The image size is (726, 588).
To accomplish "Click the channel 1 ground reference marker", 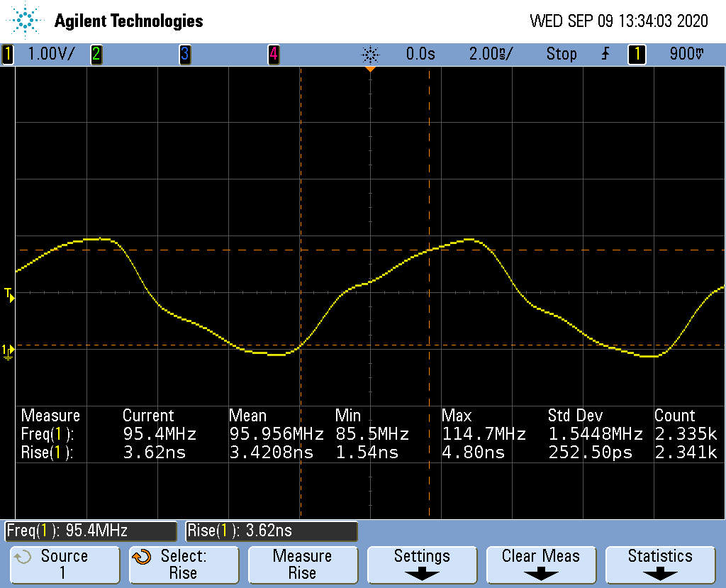I will coord(8,350).
